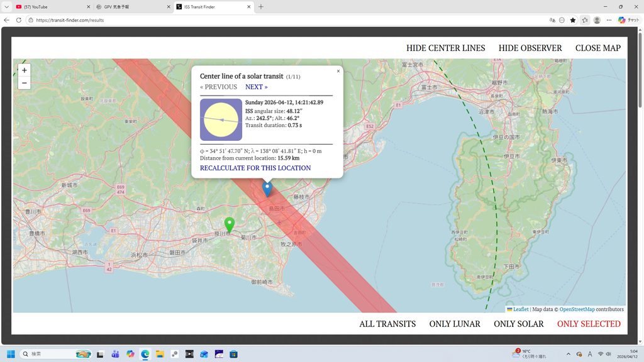Close the GPV weather tab

point(169,6)
